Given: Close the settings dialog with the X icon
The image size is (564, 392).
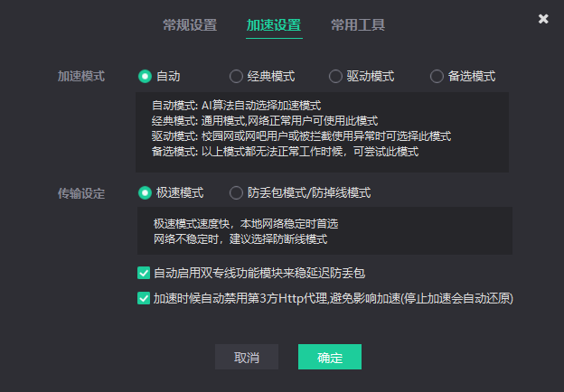Looking at the screenshot, I should click(543, 19).
